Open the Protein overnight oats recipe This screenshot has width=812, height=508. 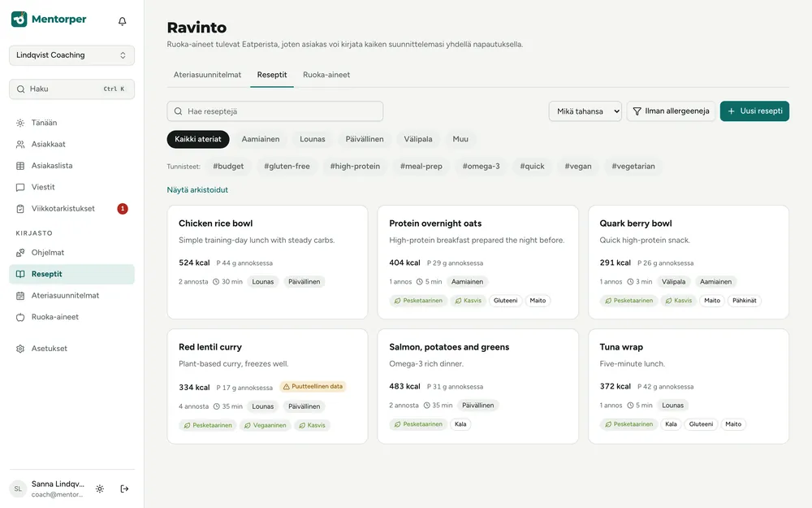[x=478, y=263]
